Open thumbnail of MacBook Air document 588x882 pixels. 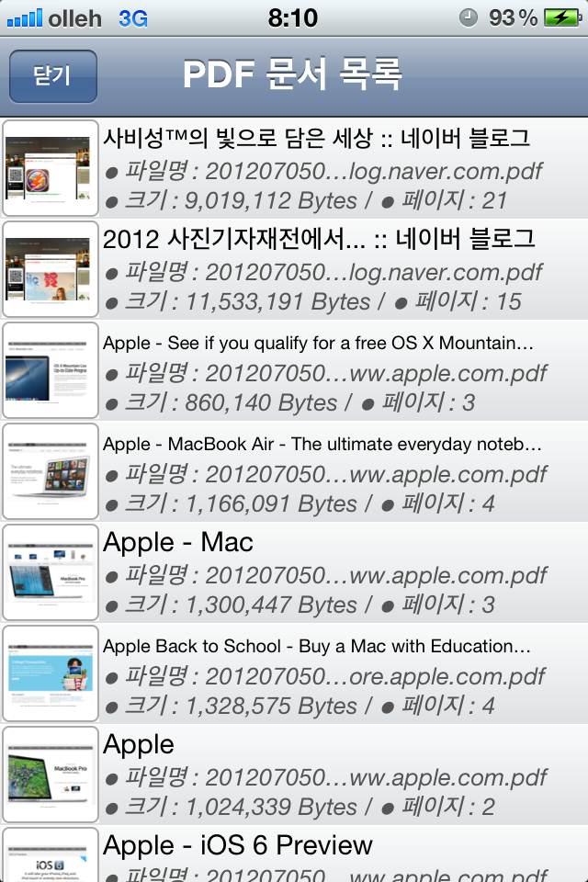pos(51,471)
